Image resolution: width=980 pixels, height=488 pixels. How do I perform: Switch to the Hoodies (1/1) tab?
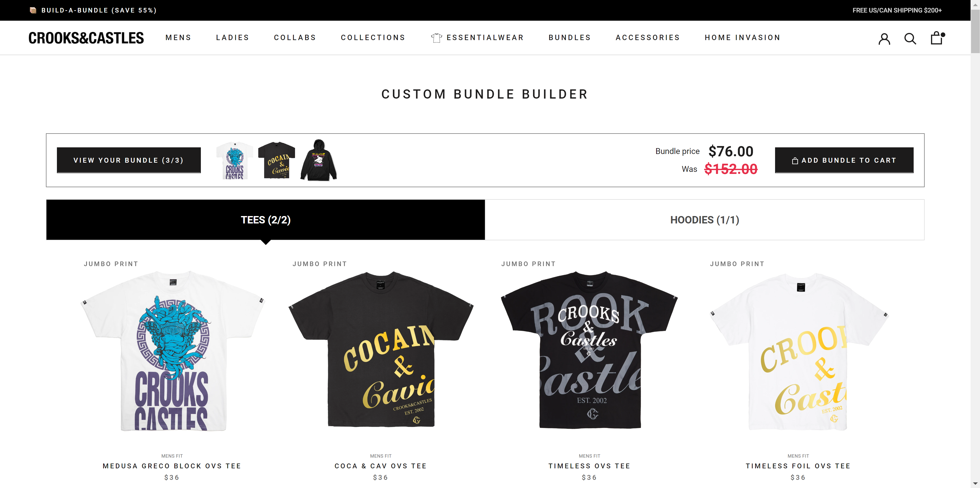(x=705, y=220)
